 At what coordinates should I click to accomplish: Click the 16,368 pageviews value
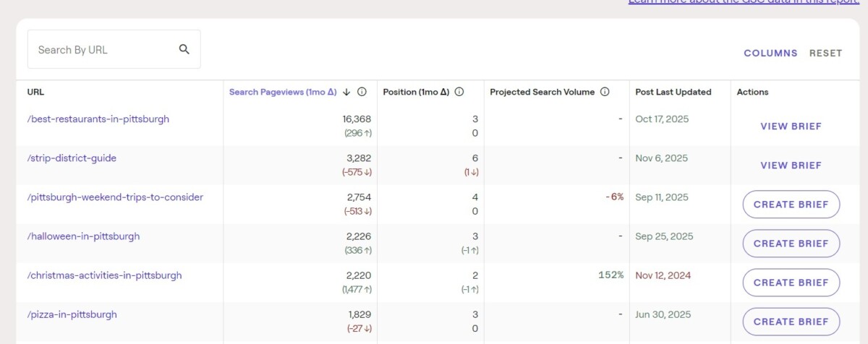[357, 119]
